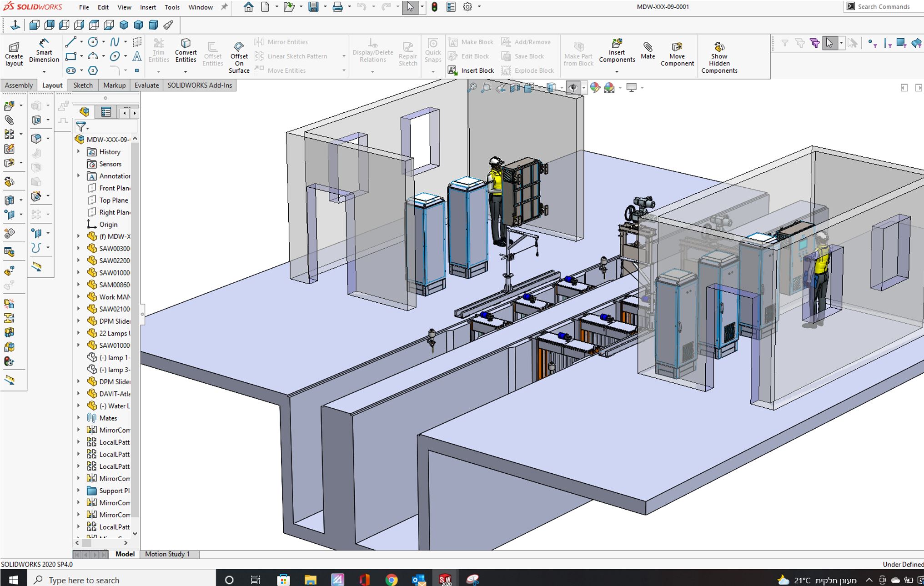Toggle the first selection filter funnel

click(785, 43)
